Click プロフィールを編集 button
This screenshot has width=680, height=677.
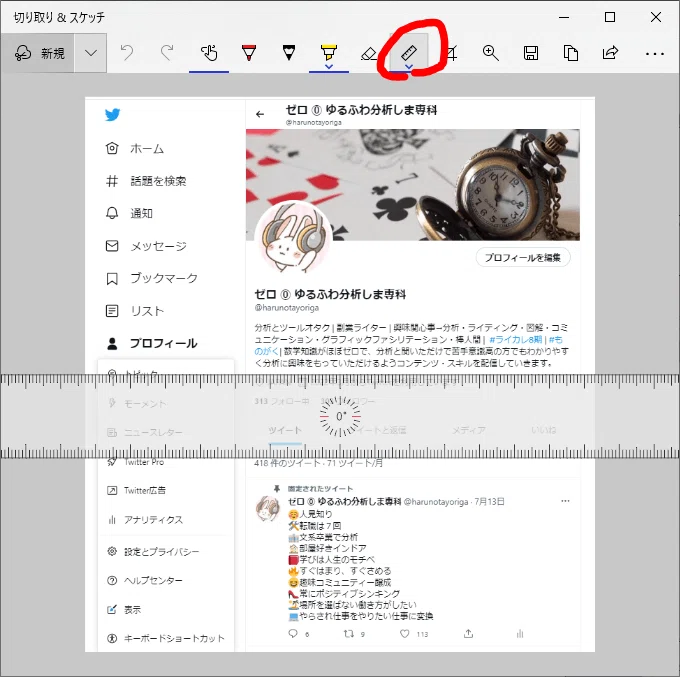pos(523,258)
